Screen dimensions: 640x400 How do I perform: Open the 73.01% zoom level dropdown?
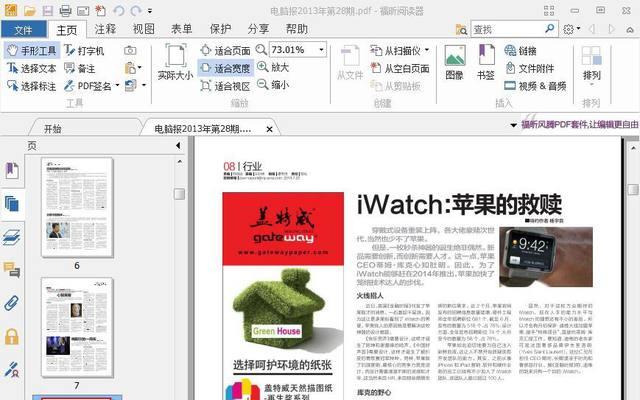pyautogui.click(x=321, y=50)
